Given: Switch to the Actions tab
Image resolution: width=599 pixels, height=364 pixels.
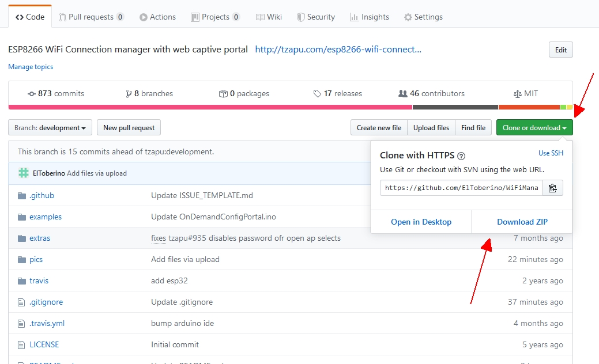Looking at the screenshot, I should (157, 17).
